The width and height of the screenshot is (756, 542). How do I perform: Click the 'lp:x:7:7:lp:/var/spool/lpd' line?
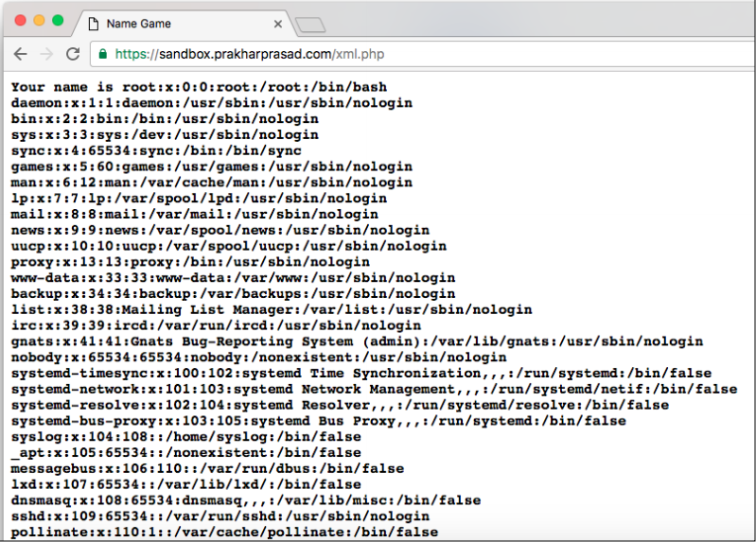199,199
